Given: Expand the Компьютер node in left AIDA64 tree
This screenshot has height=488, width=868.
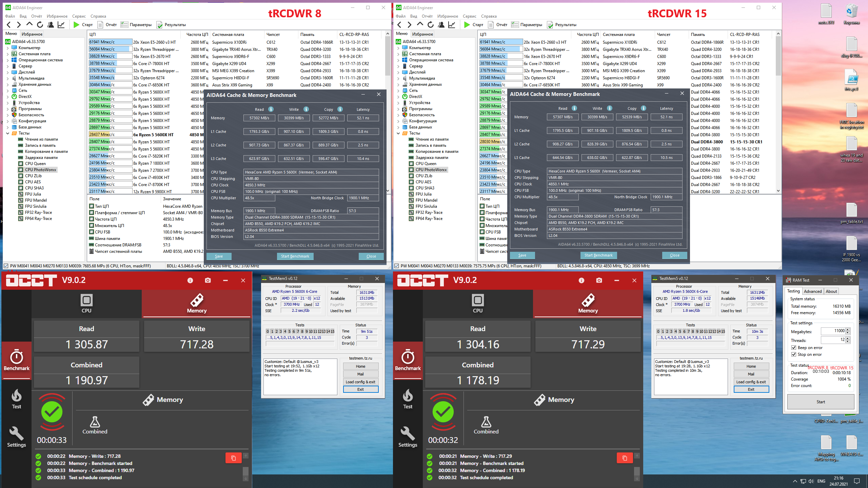Looking at the screenshot, I should coord(8,48).
